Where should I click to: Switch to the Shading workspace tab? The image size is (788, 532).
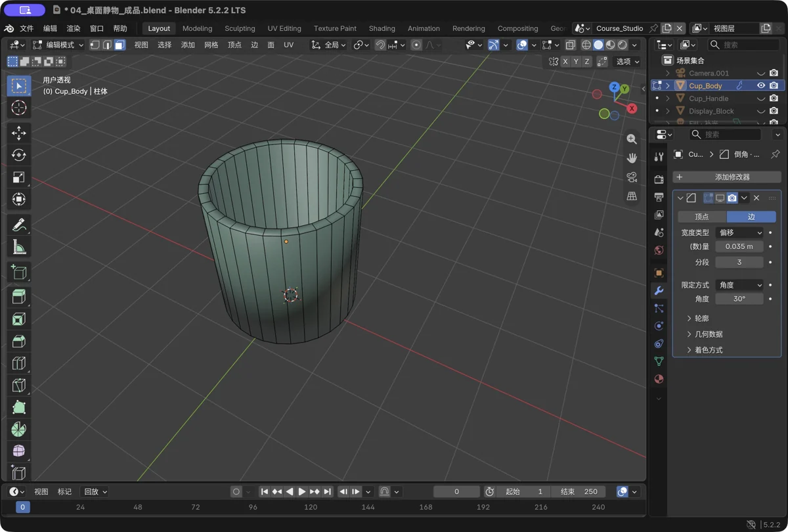click(x=382, y=28)
